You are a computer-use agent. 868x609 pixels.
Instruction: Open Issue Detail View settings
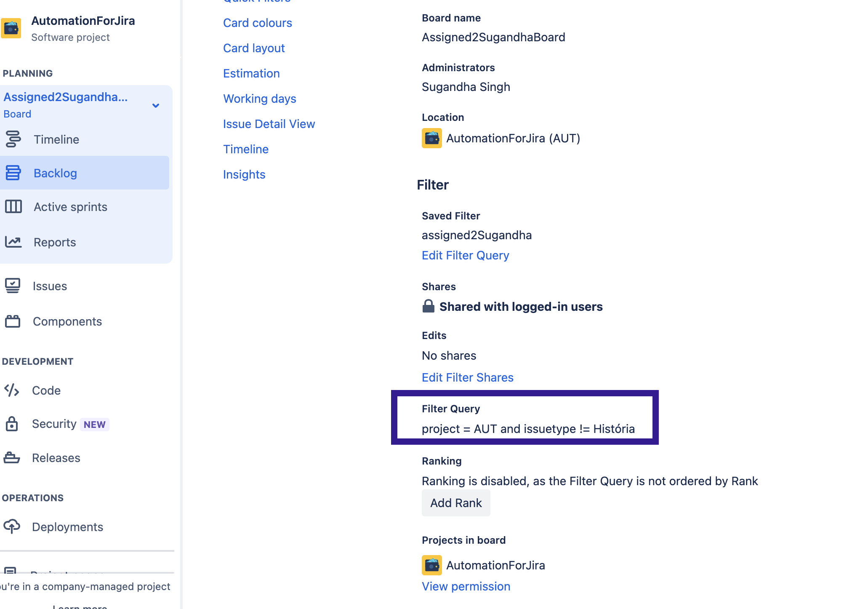[269, 124]
